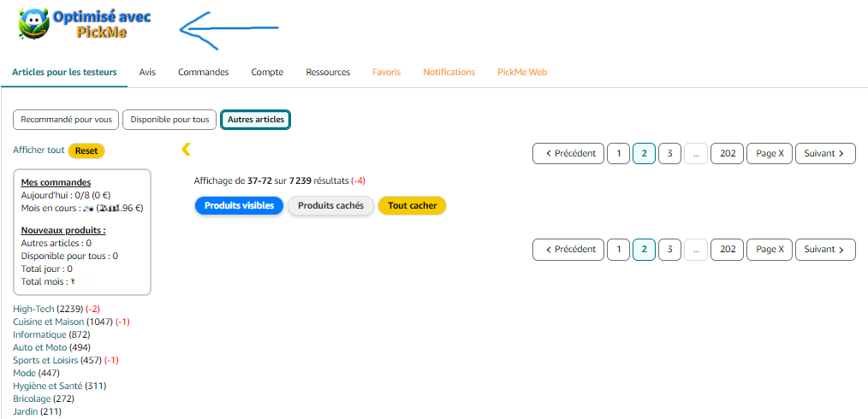868x419 pixels.
Task: Click the bottom Précédent page button
Action: [x=568, y=250]
